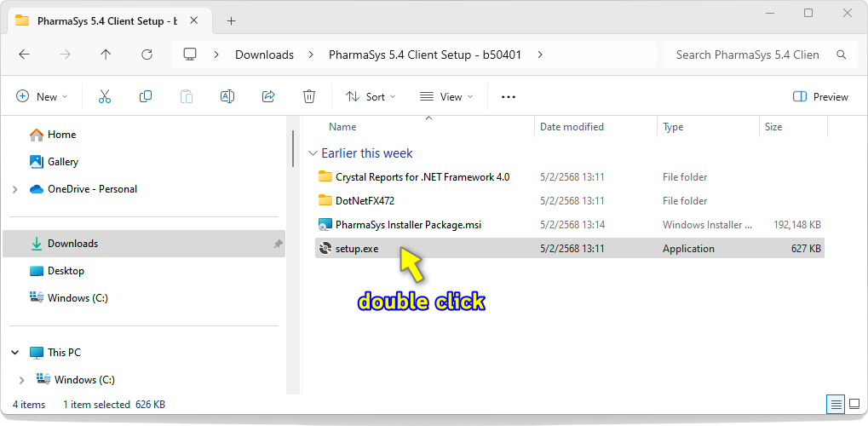Click the pin icon beside Downloads
This screenshot has height=426, width=868.
click(x=278, y=244)
